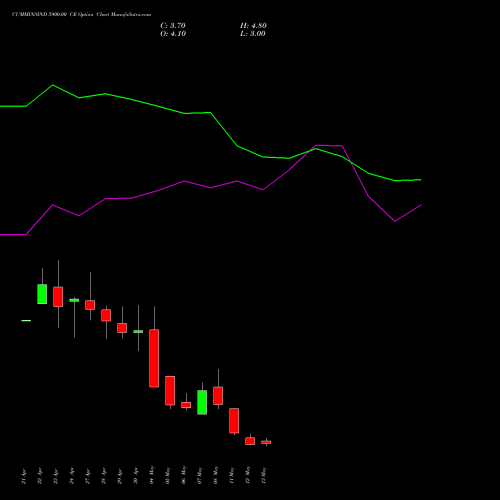Click the low value L: 3.00
Screen dimensions: 500x500
(x=253, y=34)
